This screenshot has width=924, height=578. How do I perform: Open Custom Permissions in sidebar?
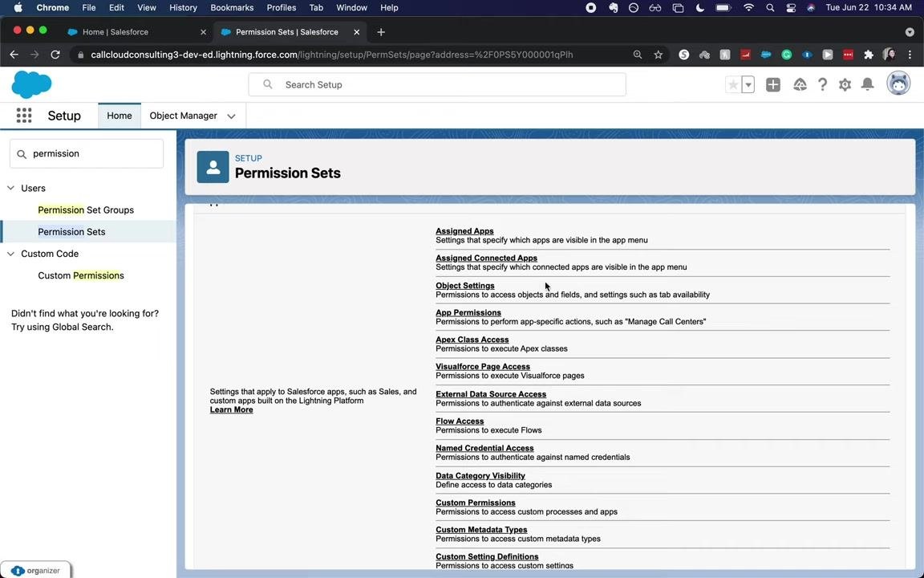(81, 275)
